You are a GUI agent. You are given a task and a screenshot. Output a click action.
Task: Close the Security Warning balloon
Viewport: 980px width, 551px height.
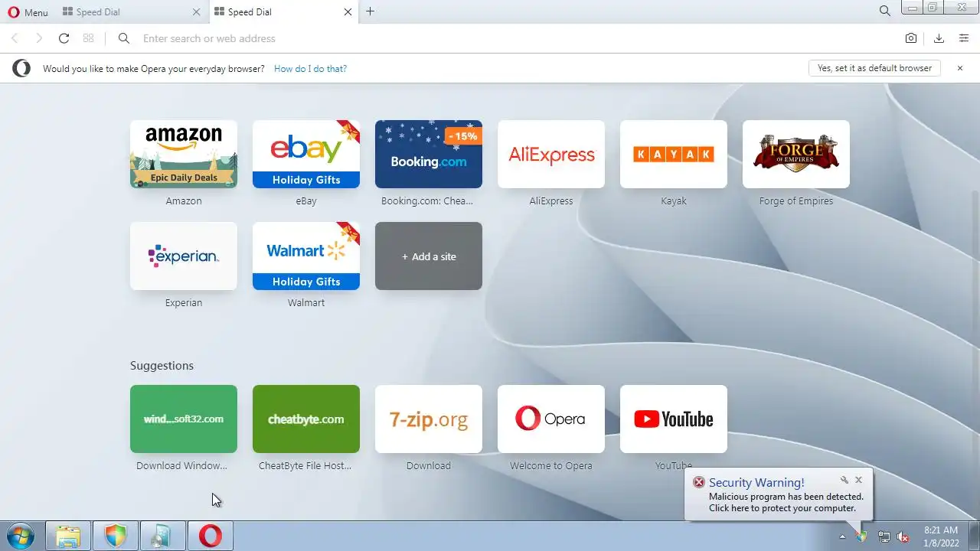tap(858, 480)
